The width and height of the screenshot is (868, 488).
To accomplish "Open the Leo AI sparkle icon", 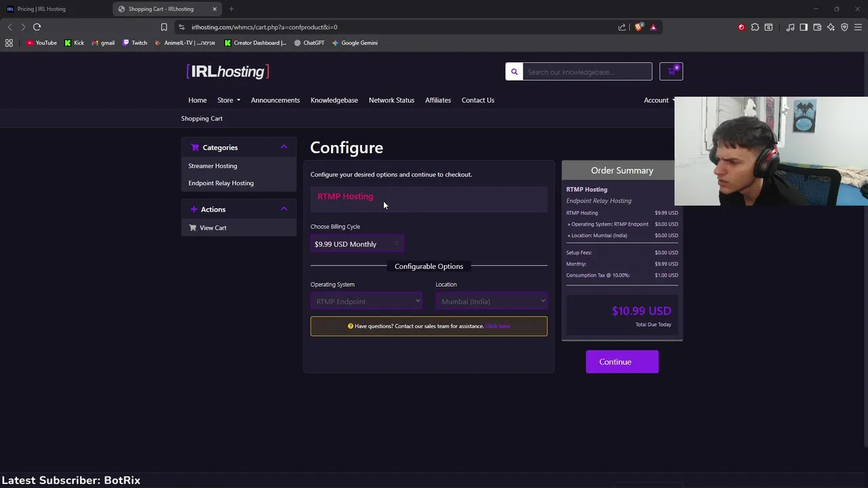I will pos(831,27).
